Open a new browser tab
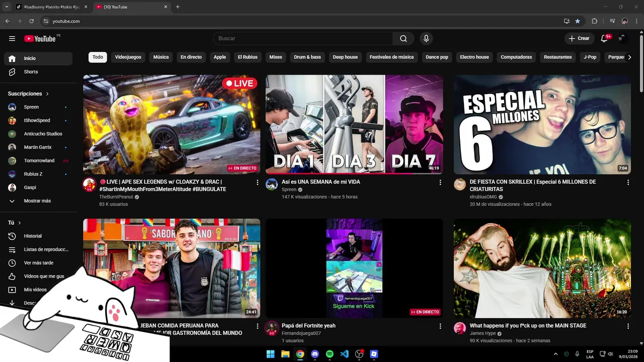This screenshot has height=362, width=644. click(x=178, y=7)
